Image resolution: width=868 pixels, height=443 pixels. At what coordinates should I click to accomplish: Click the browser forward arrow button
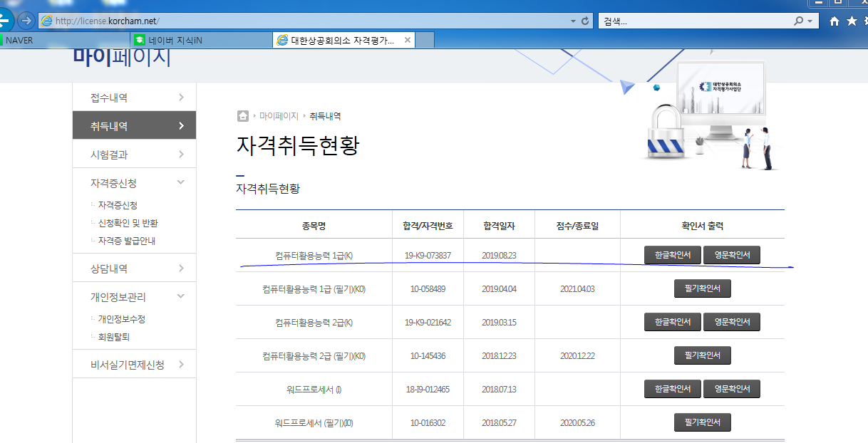26,20
